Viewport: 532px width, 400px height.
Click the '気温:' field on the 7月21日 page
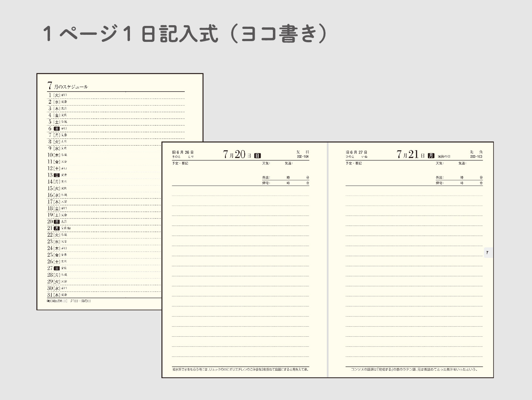click(x=462, y=163)
